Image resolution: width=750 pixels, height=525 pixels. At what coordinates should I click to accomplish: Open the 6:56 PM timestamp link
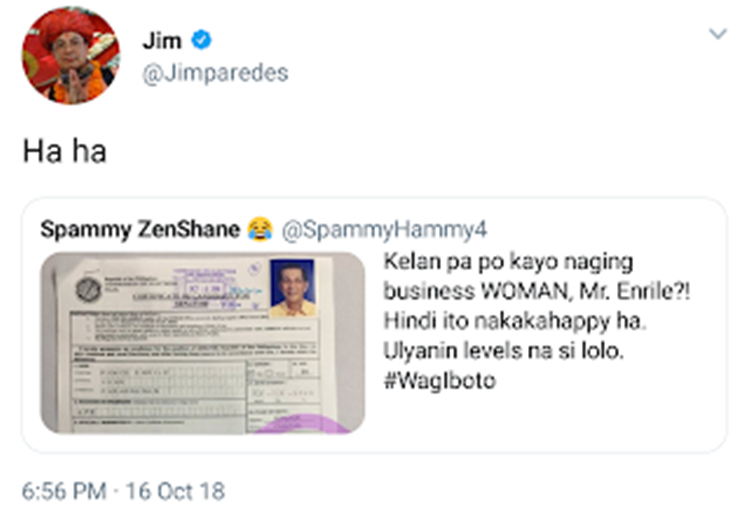pos(64,492)
